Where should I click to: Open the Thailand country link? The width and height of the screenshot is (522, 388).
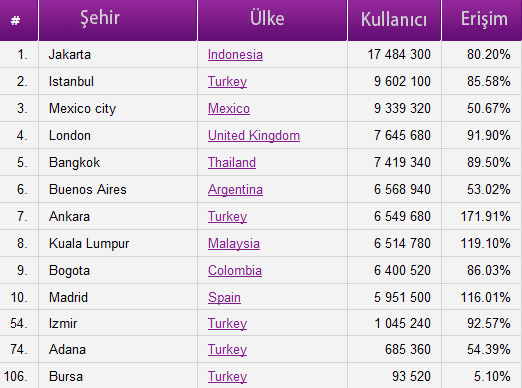232,163
